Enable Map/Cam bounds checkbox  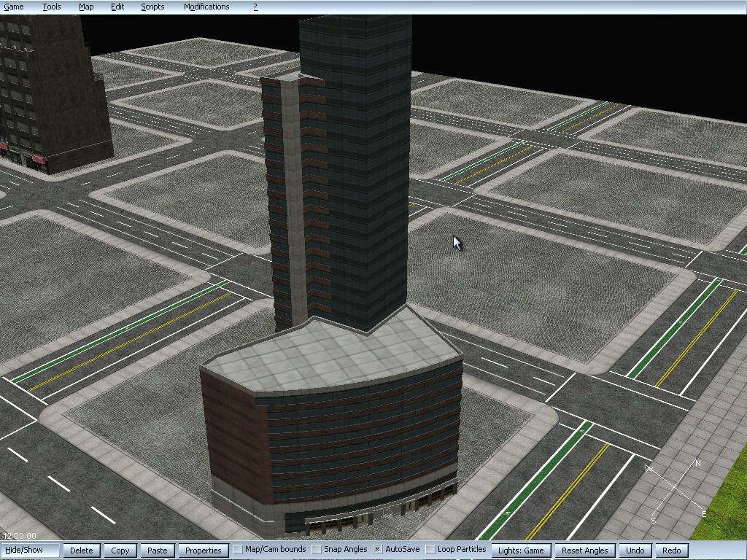(238, 549)
